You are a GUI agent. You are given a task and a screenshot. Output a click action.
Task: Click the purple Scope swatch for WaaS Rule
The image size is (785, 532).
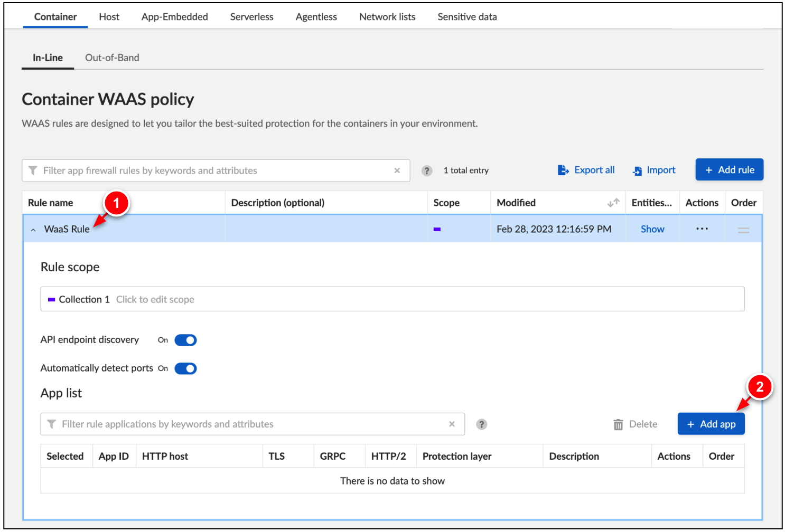tap(437, 229)
